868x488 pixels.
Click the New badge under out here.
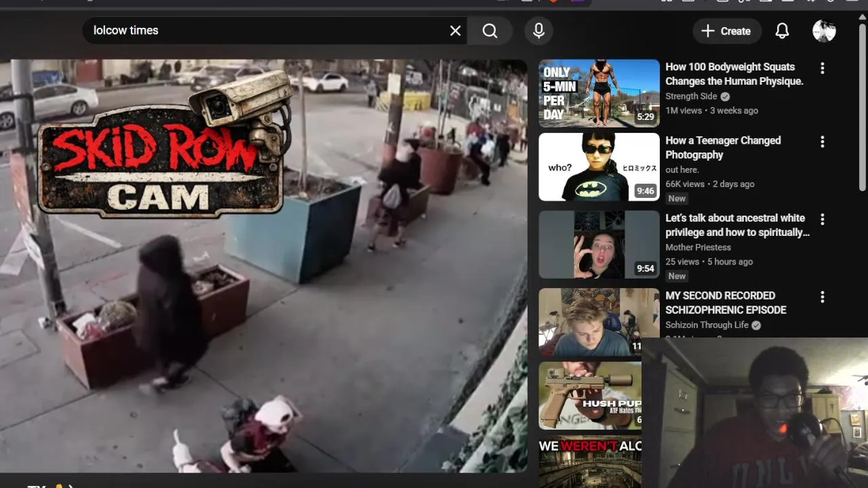(x=677, y=199)
